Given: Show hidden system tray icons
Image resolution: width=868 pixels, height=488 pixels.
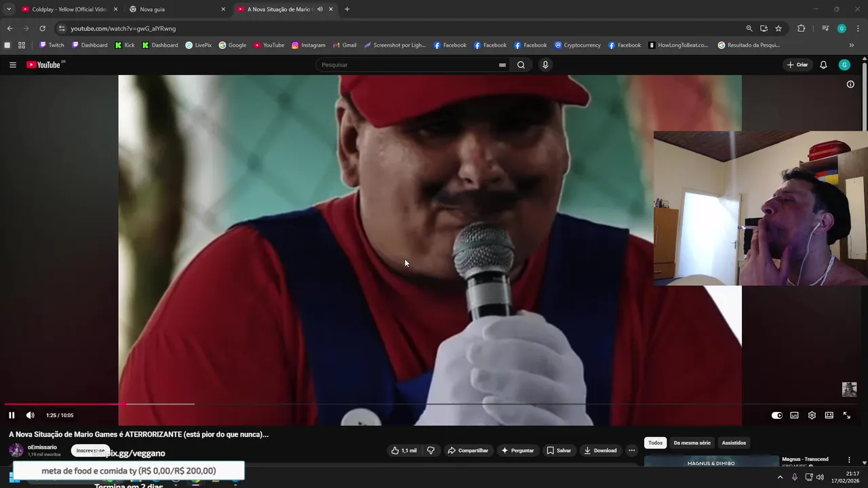Looking at the screenshot, I should click(x=780, y=477).
